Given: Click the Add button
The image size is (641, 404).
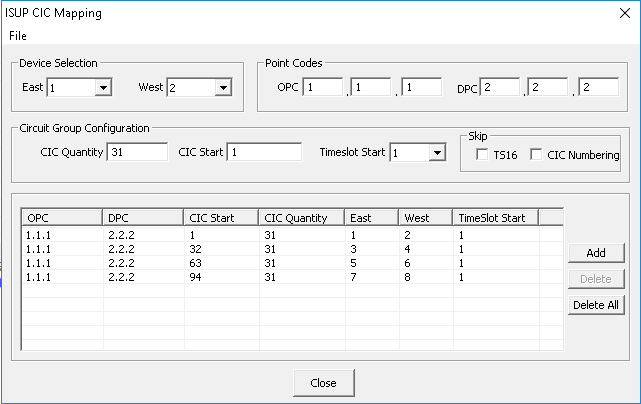Looking at the screenshot, I should (596, 253).
